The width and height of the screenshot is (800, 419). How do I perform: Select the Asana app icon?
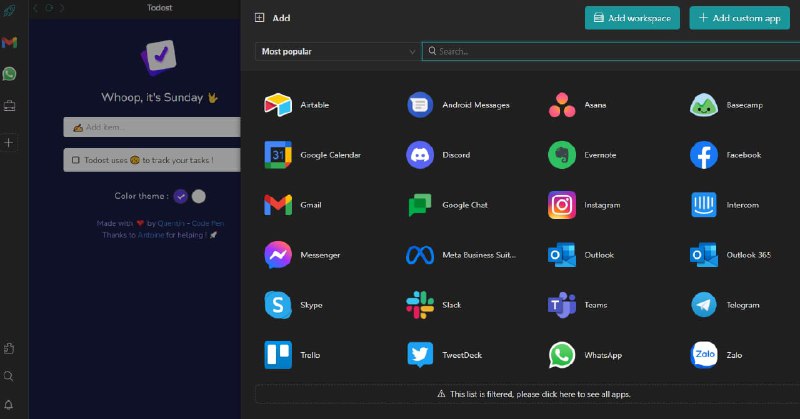pos(562,105)
